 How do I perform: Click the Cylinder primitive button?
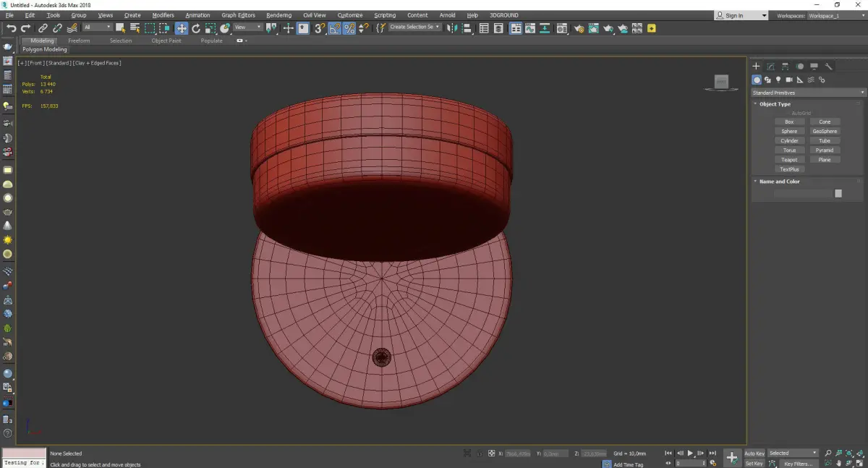[789, 141]
